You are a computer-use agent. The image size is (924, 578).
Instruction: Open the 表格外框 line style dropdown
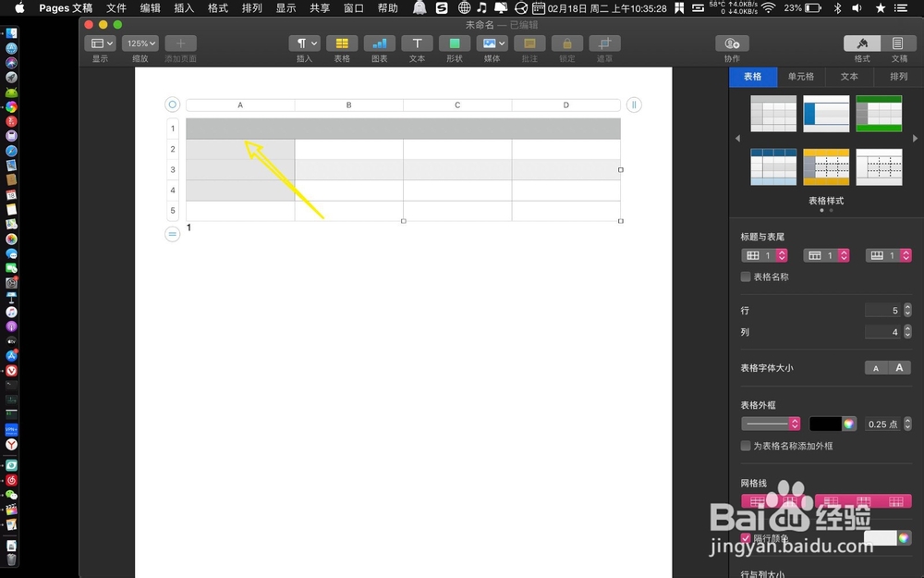771,424
